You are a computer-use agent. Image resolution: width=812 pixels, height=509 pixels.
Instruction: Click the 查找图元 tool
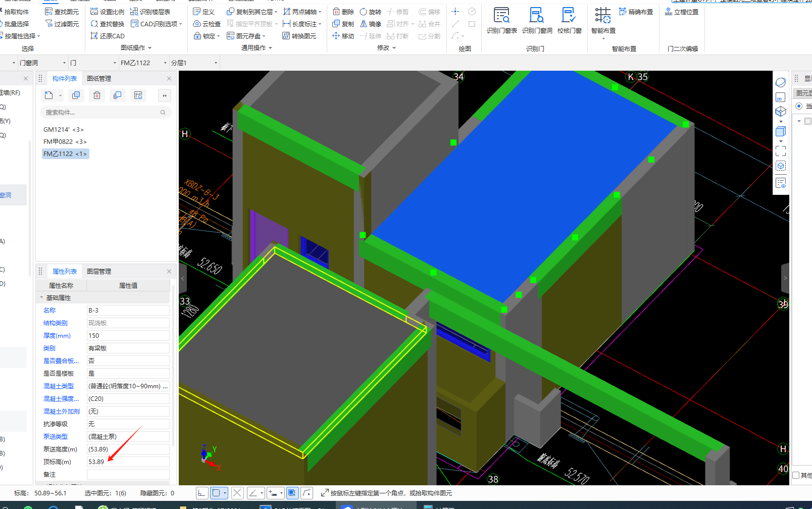point(62,12)
